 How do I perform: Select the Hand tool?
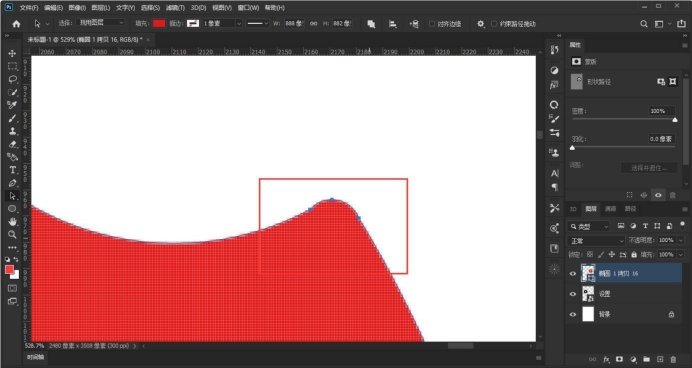pyautogui.click(x=12, y=222)
